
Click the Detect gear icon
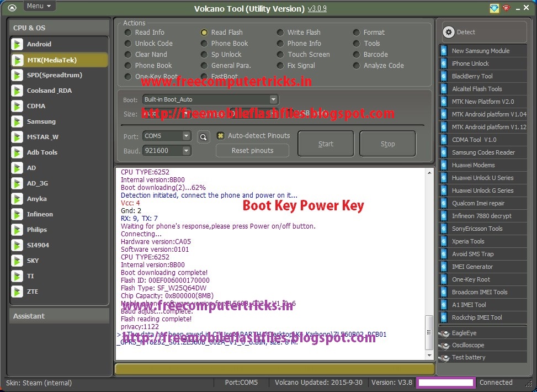[x=449, y=32]
